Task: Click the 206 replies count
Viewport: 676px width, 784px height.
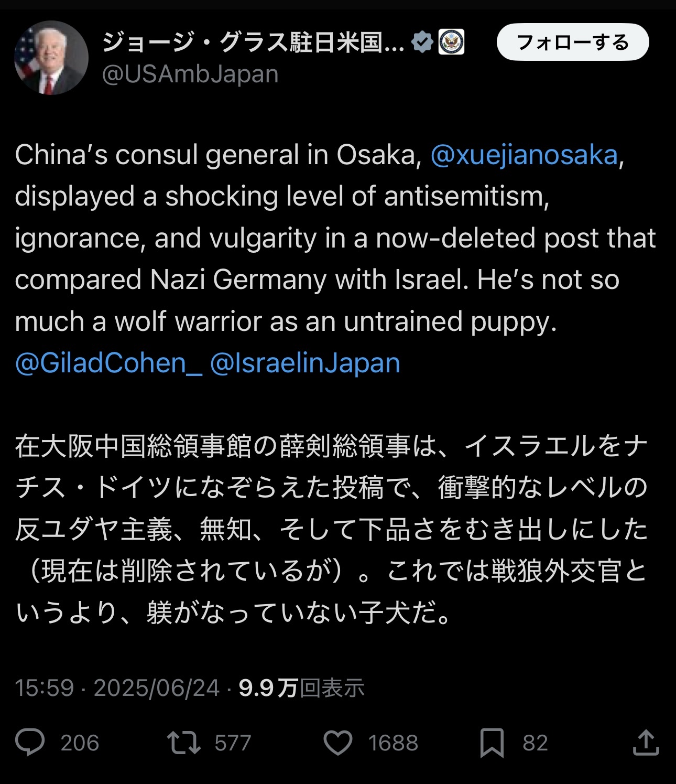Action: coord(80,743)
